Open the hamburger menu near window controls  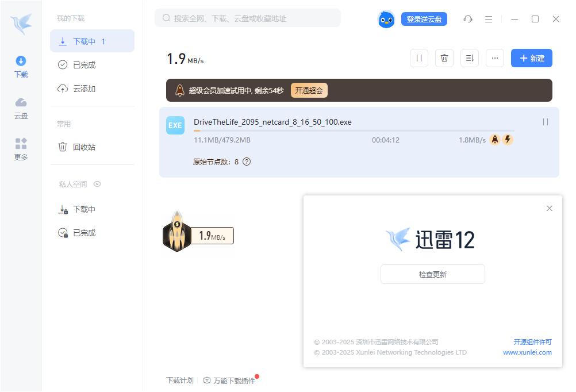coord(489,19)
